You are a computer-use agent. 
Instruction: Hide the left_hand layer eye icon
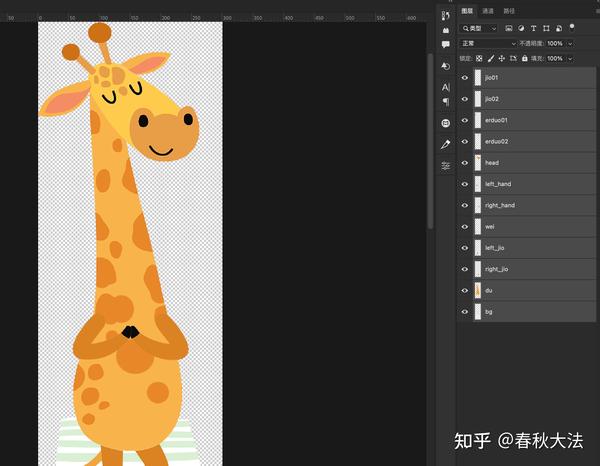click(x=465, y=184)
